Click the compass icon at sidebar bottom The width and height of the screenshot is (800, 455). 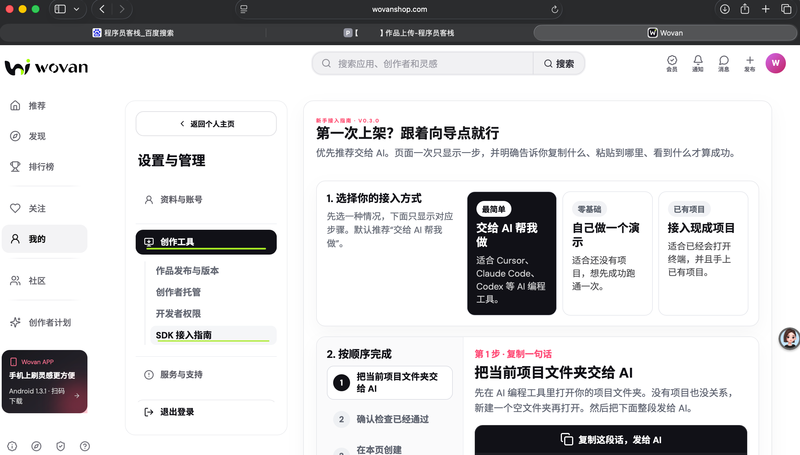[x=36, y=446]
